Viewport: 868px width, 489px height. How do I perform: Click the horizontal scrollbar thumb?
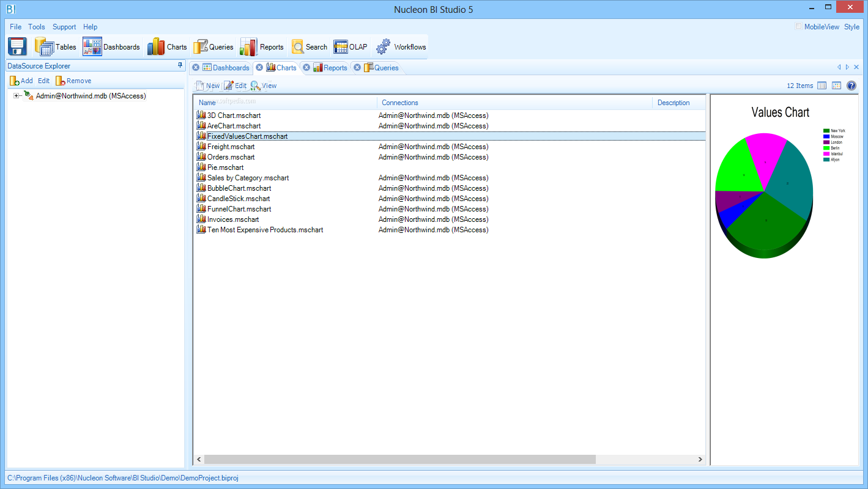point(400,459)
